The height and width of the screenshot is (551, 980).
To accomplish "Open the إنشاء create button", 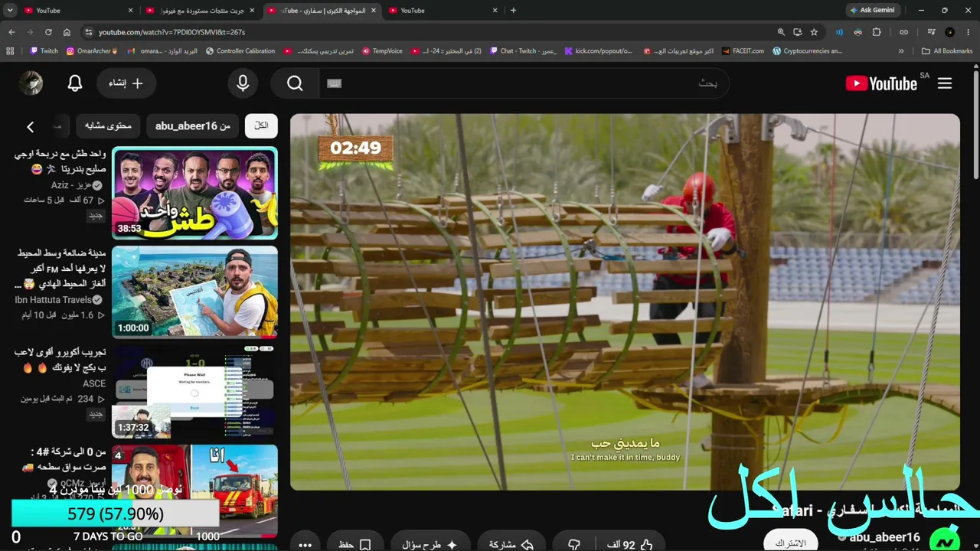I will tap(126, 83).
